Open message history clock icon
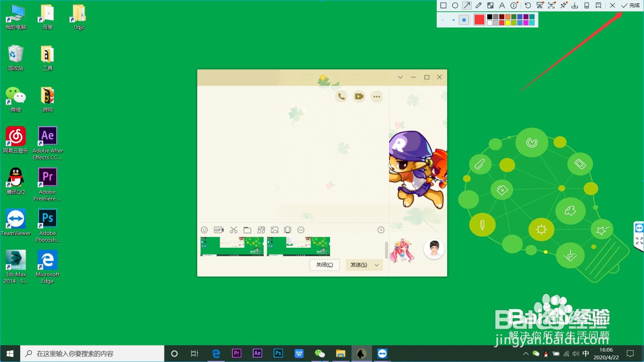This screenshot has height=362, width=644. click(x=381, y=230)
